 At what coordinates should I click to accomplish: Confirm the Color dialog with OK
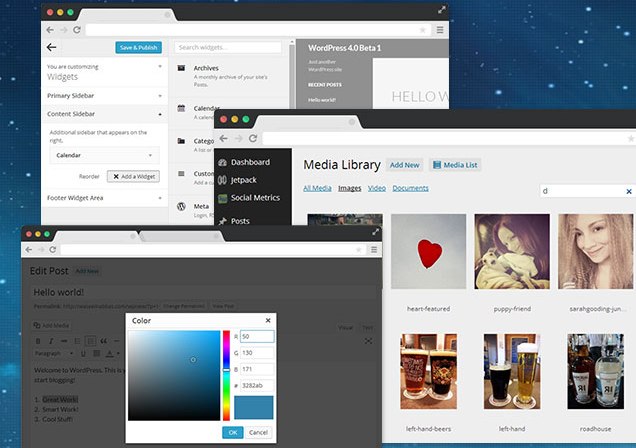tap(233, 433)
